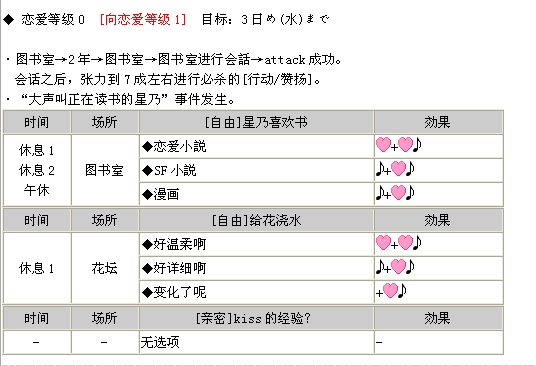
Task: Click the music note effect for SF小説
Action: (395, 169)
